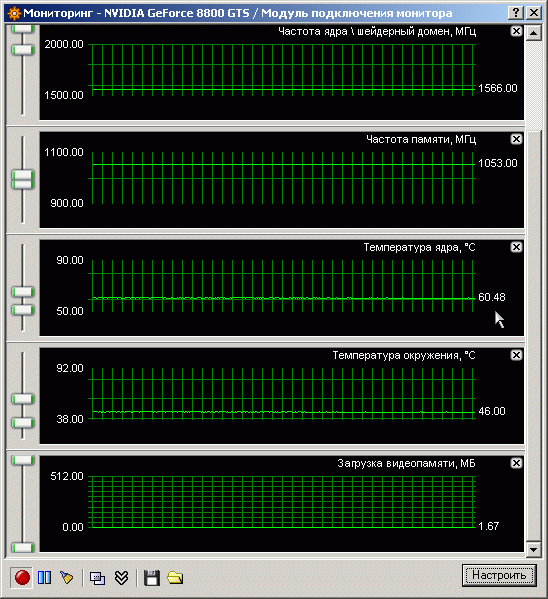Click the scrollbar up arrow
This screenshot has width=548, height=599.
point(533,33)
